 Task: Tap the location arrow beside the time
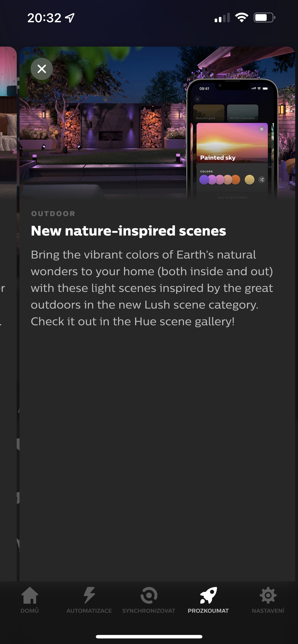(70, 18)
